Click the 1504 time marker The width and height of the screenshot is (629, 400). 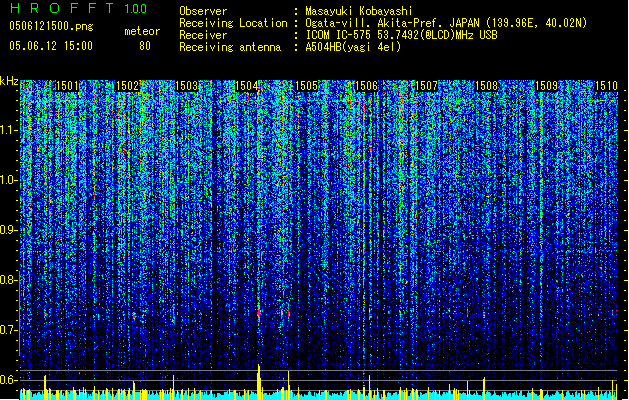246,86
